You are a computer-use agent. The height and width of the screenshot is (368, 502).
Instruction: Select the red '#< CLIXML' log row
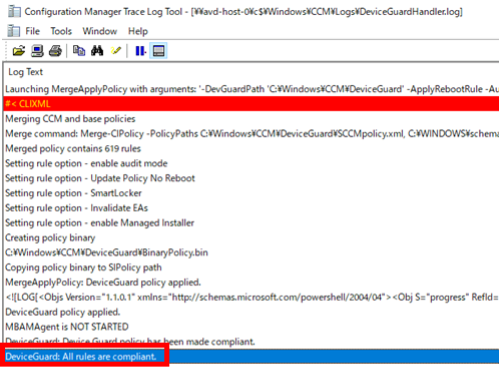point(252,104)
